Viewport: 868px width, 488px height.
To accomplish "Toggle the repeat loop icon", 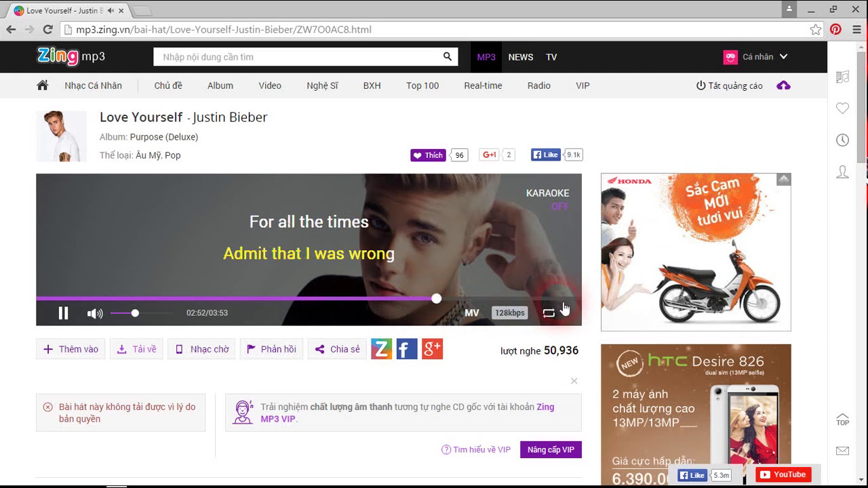I will (x=549, y=313).
